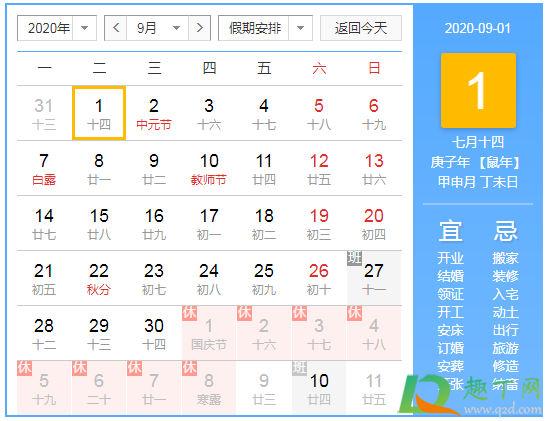546x421 pixels.
Task: Click the 七月十四 lunar date text
Action: pyautogui.click(x=478, y=142)
